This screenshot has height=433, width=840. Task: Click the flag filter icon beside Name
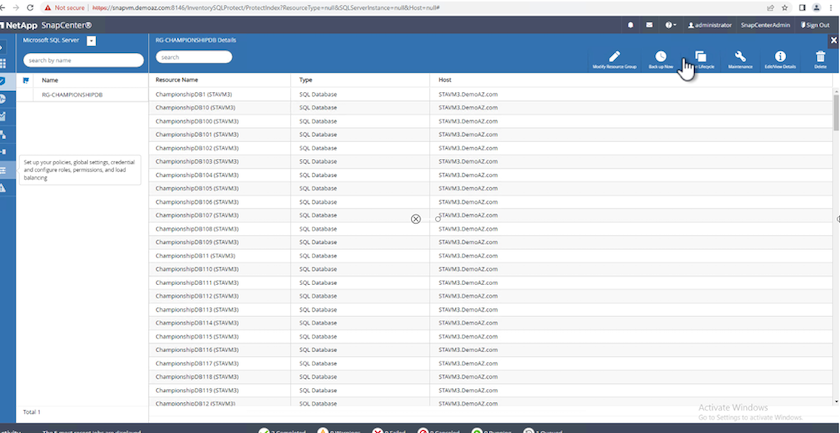click(x=26, y=80)
